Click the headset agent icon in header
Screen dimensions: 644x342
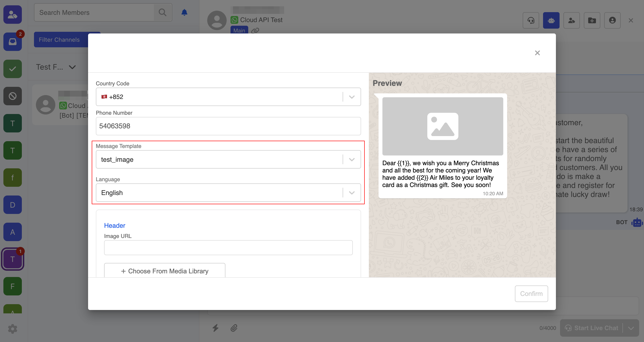(531, 20)
